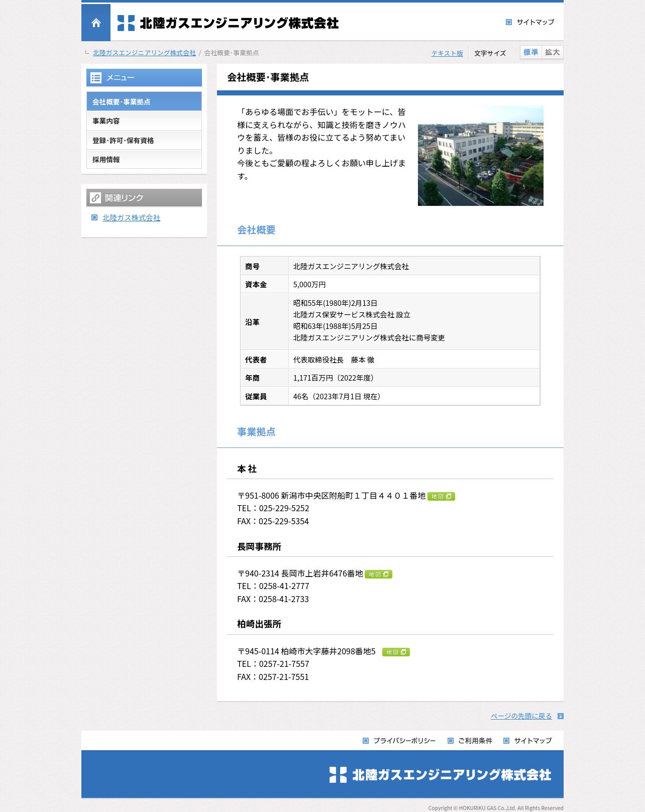This screenshot has width=645, height=812.
Task: Click the TEL：025-229-5252 text
Action: pyautogui.click(x=273, y=509)
